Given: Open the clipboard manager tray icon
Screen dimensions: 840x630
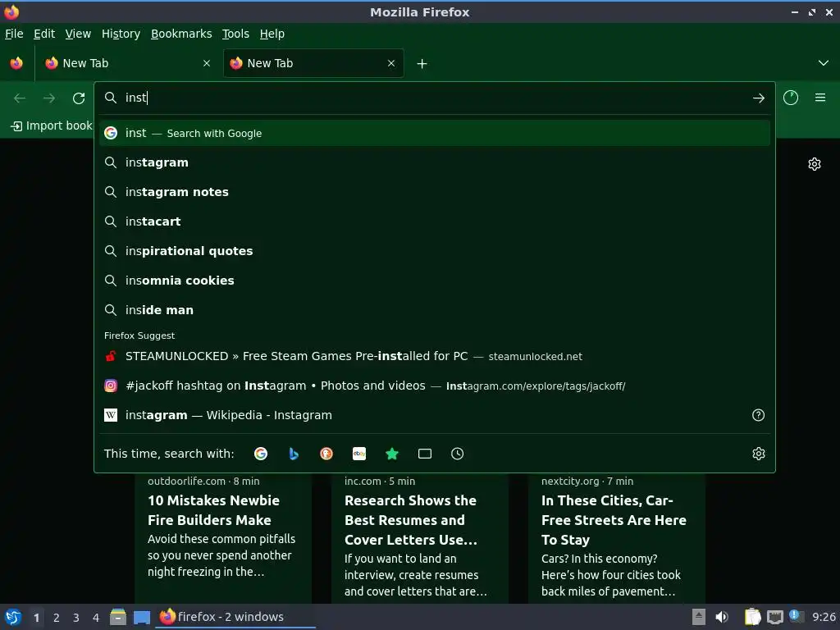Looking at the screenshot, I should click(753, 617).
